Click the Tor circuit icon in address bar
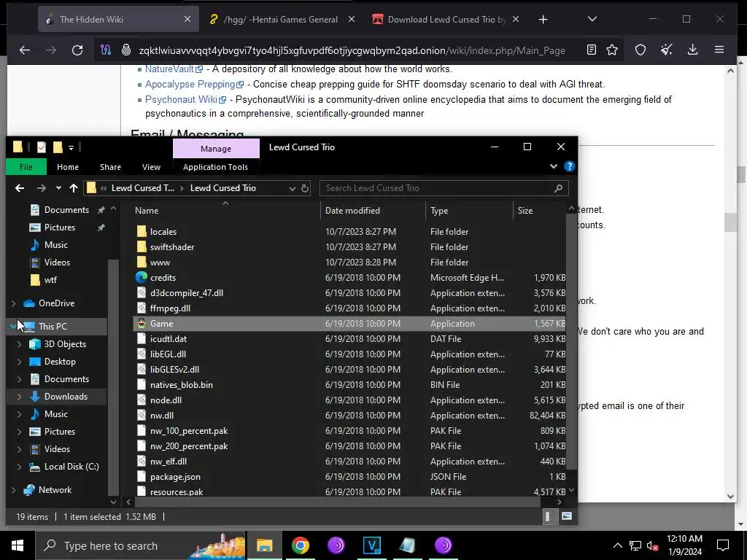The width and height of the screenshot is (747, 560). 106,50
